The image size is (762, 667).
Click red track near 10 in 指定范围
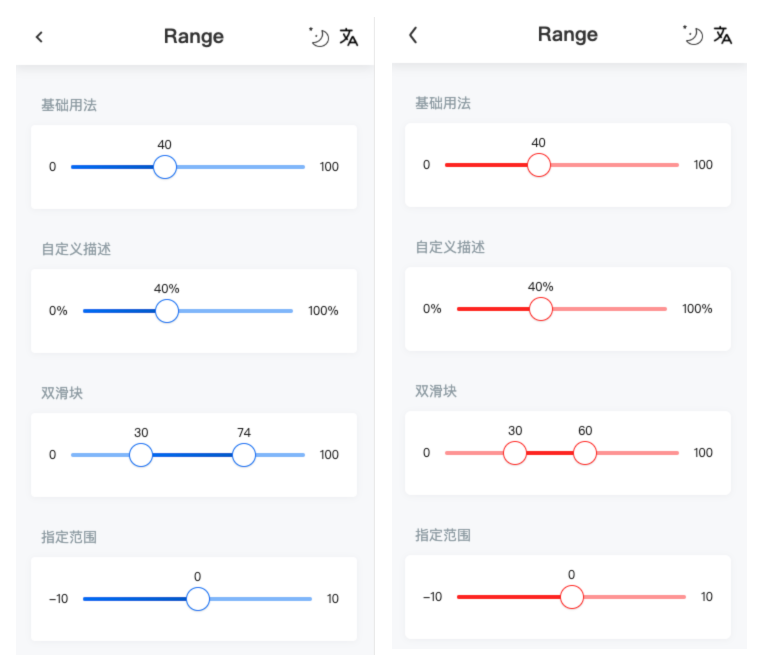tap(673, 597)
